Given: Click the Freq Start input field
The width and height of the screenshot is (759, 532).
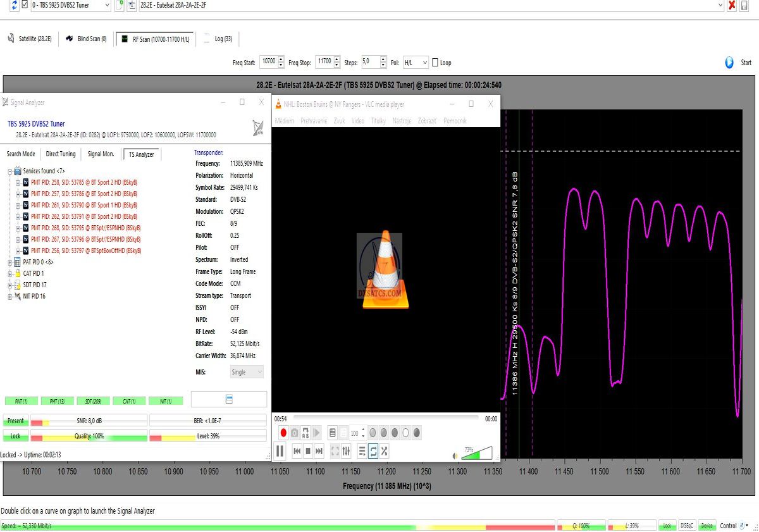Looking at the screenshot, I should (x=268, y=62).
